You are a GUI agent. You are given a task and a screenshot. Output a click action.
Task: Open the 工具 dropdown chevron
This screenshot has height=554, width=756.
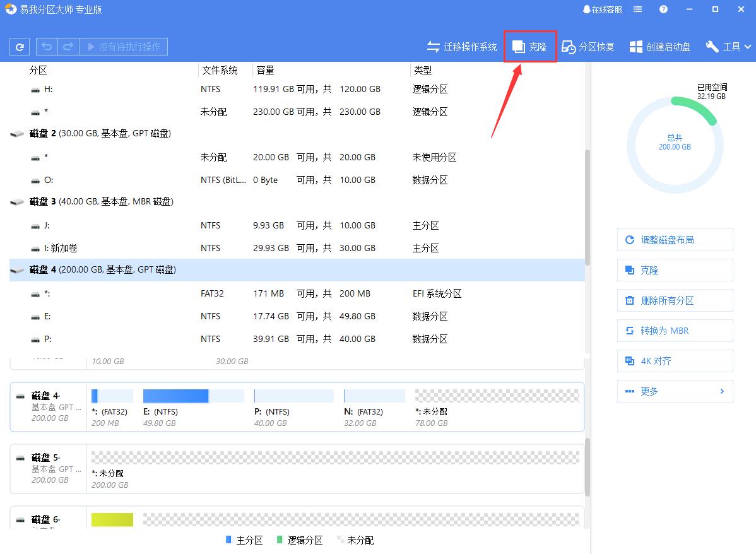tap(748, 46)
